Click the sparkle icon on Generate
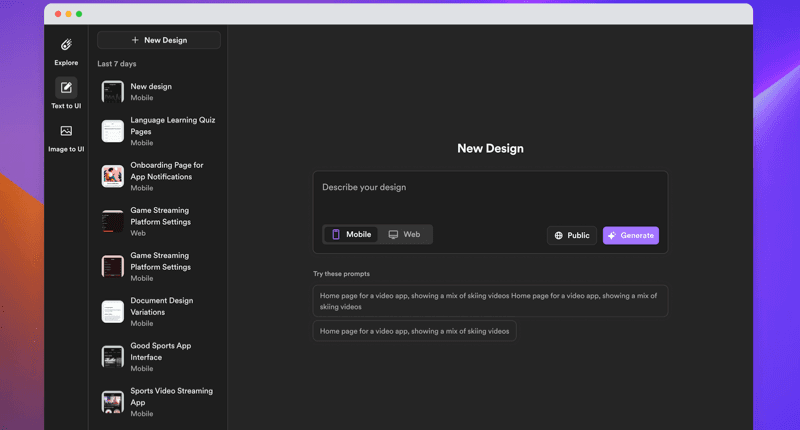The image size is (800, 430). 612,236
